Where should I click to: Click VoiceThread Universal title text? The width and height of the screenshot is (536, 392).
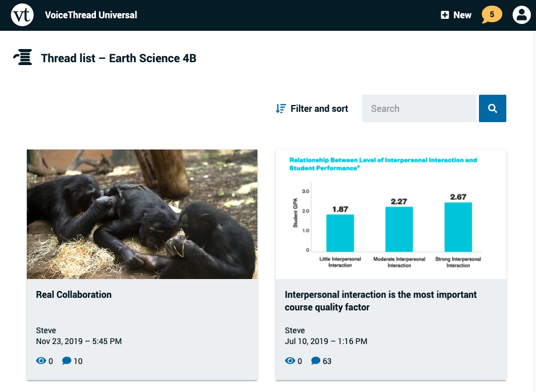tap(91, 15)
